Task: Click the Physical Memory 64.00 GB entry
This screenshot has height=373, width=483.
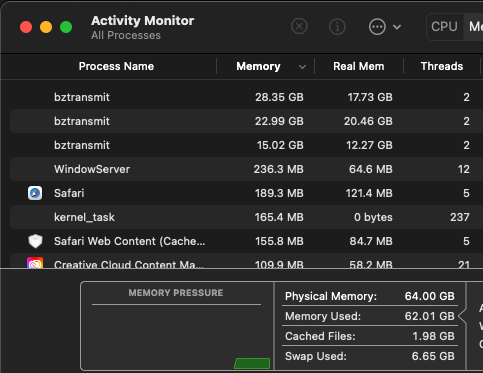Action: 370,296
